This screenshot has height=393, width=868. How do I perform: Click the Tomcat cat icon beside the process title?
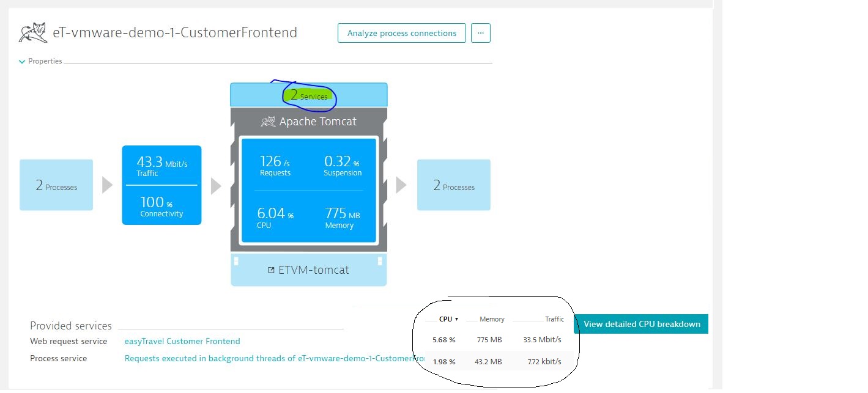click(x=32, y=33)
